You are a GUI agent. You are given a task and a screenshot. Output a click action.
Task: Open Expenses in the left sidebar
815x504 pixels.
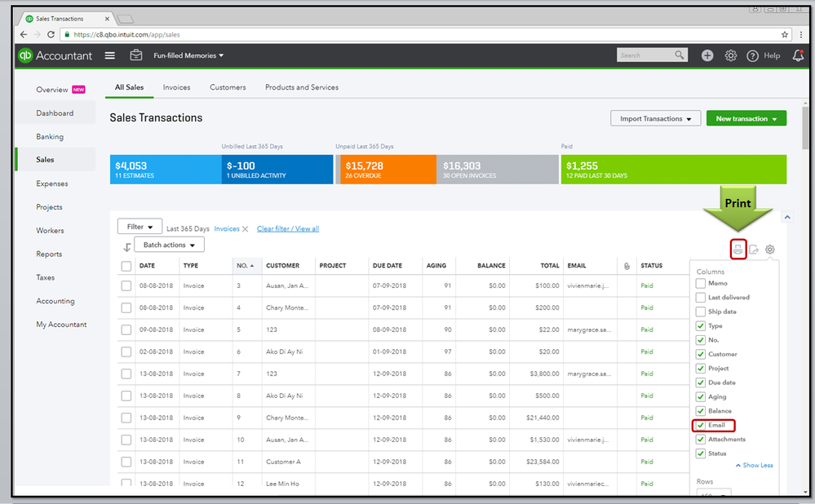[52, 183]
